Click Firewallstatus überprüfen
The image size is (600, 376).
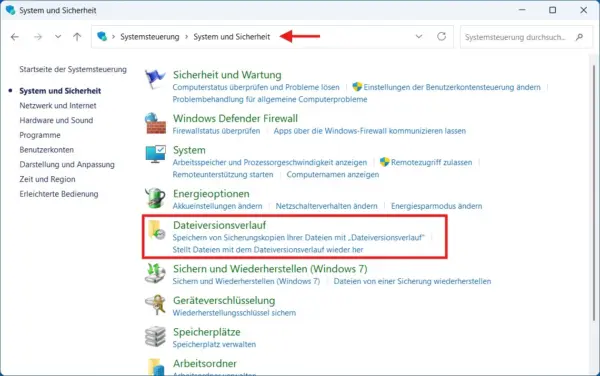[216, 131]
